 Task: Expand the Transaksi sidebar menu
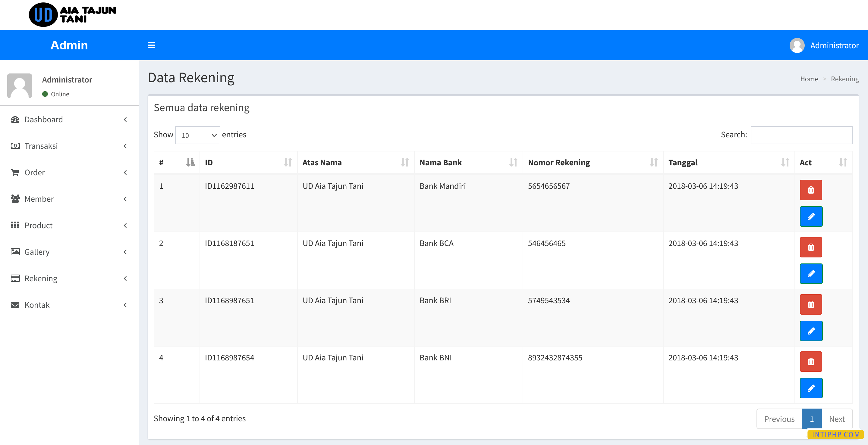69,146
